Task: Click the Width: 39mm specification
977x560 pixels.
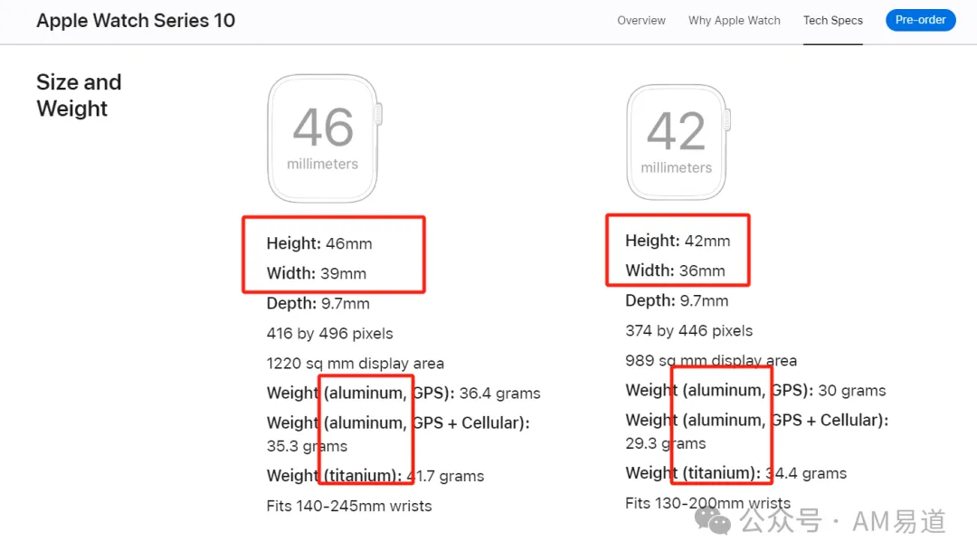Action: [317, 273]
